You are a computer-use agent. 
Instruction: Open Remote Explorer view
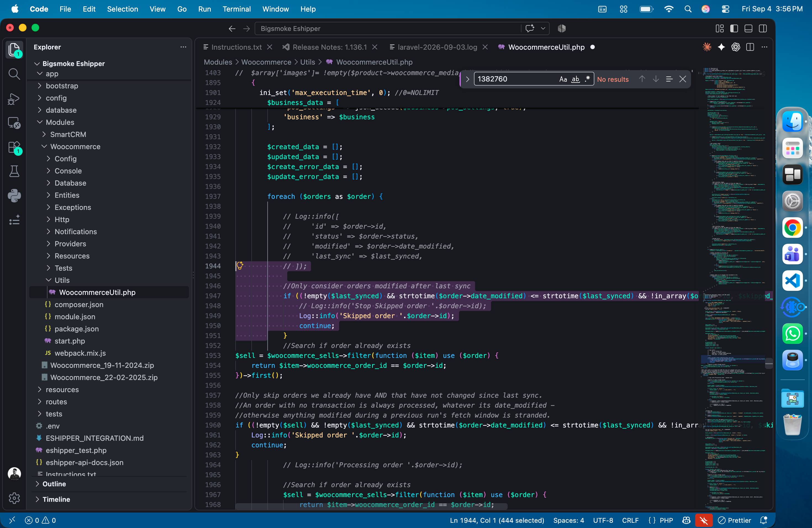point(14,123)
